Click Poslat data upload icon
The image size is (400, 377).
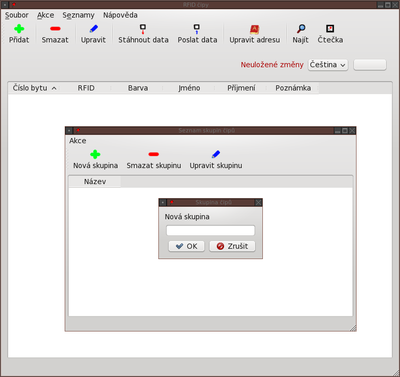click(x=197, y=29)
